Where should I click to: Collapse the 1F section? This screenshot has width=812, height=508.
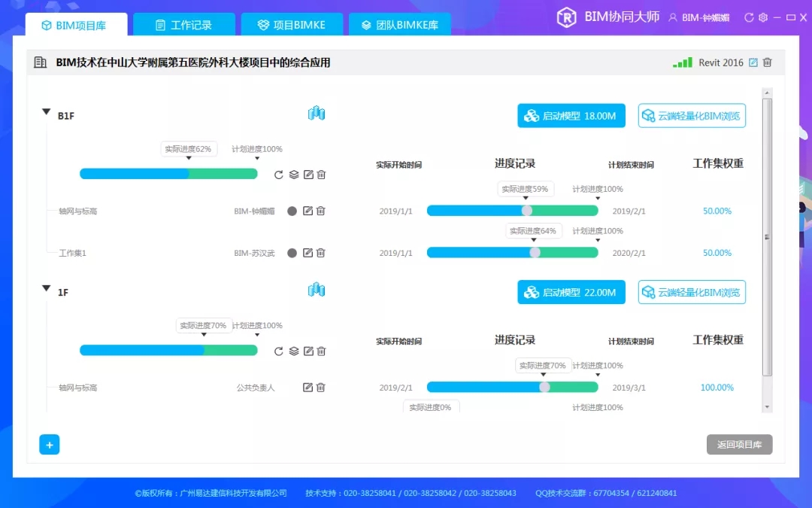point(46,288)
